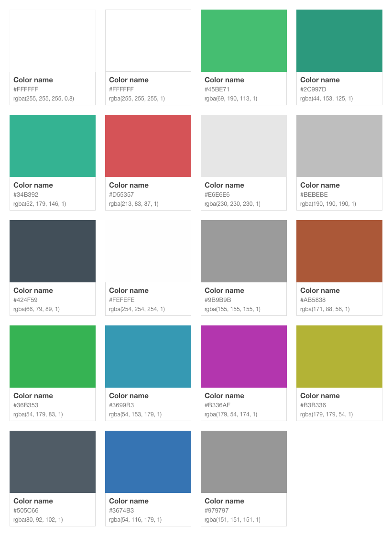The width and height of the screenshot is (392, 536).
Task: Pick the #34B392 turquoise swatch
Action: click(53, 146)
